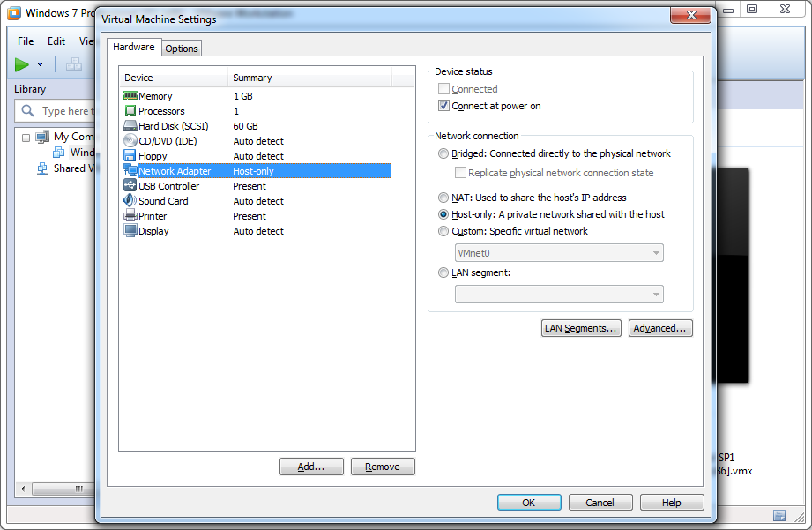Open the File menu

tap(26, 41)
